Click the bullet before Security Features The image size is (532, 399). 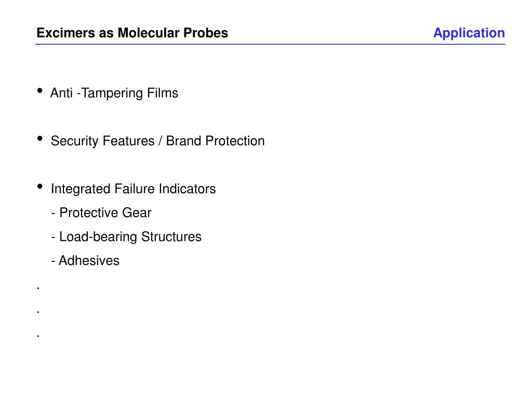tap(39, 138)
